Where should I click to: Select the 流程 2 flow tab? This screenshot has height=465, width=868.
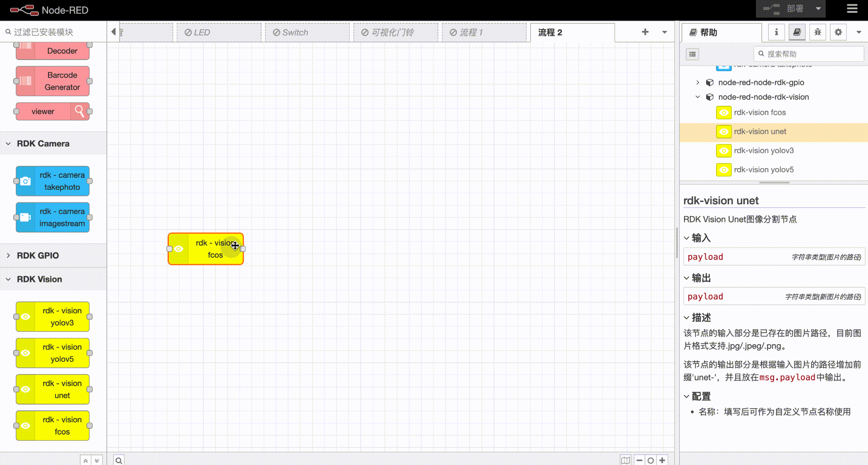[572, 32]
